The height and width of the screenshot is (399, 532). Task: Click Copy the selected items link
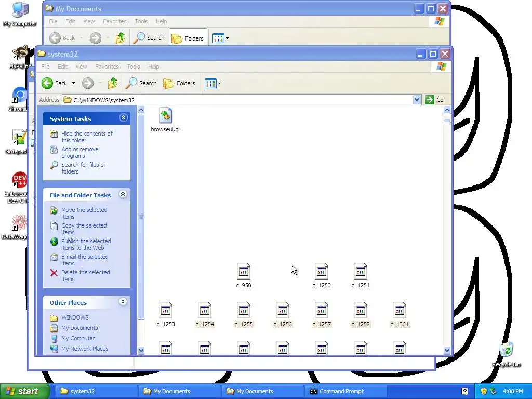click(84, 229)
